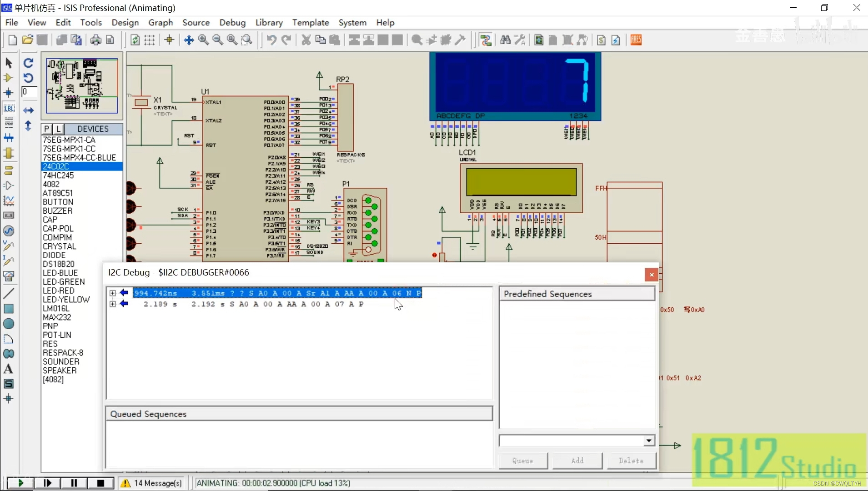The width and height of the screenshot is (868, 491).
Task: Click the Undo arrow icon
Action: point(271,40)
